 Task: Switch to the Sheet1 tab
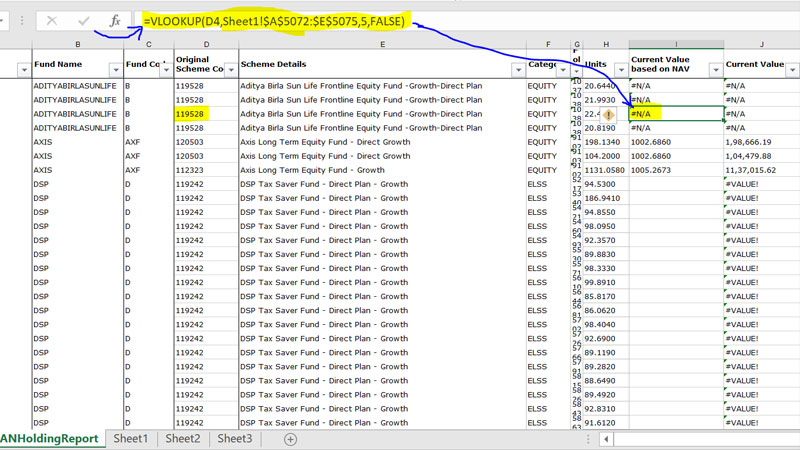[130, 439]
